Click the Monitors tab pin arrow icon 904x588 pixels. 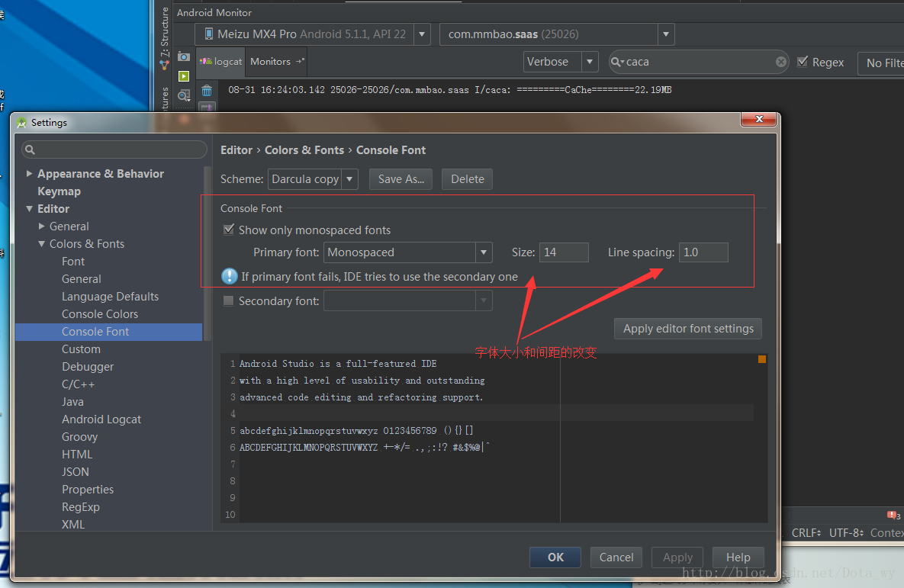pyautogui.click(x=300, y=61)
